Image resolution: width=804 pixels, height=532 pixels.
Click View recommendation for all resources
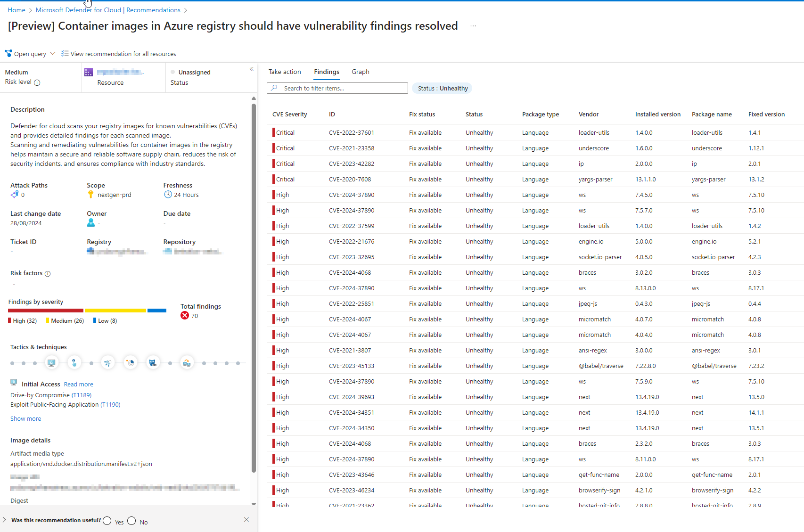[x=123, y=54]
